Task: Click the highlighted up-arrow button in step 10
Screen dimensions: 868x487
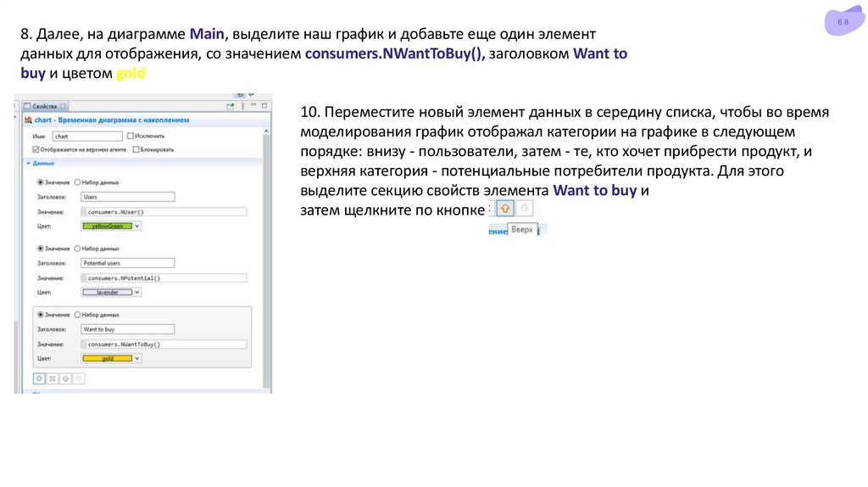Action: (505, 209)
